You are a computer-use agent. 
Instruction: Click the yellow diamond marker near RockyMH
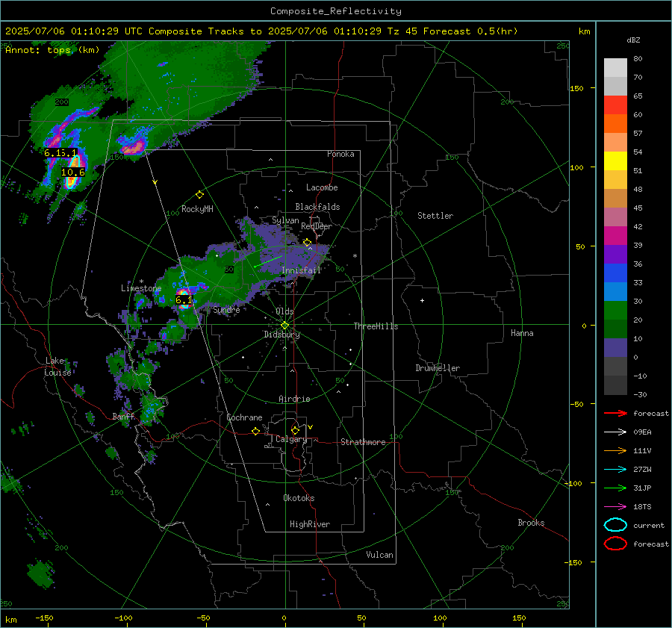[199, 195]
